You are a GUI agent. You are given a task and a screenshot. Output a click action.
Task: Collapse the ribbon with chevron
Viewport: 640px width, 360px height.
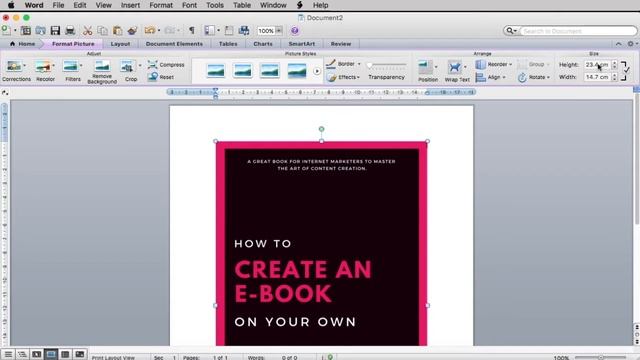(619, 44)
